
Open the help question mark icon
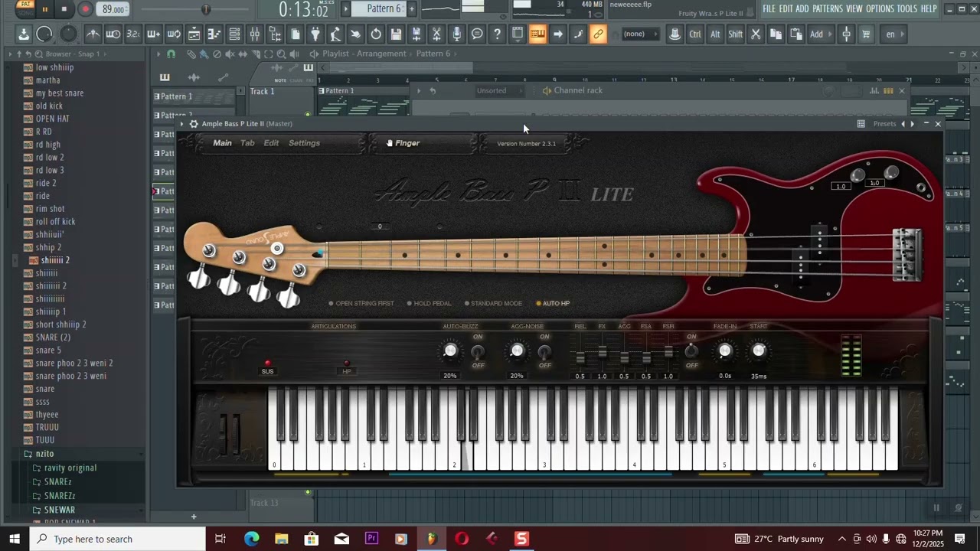click(x=498, y=34)
